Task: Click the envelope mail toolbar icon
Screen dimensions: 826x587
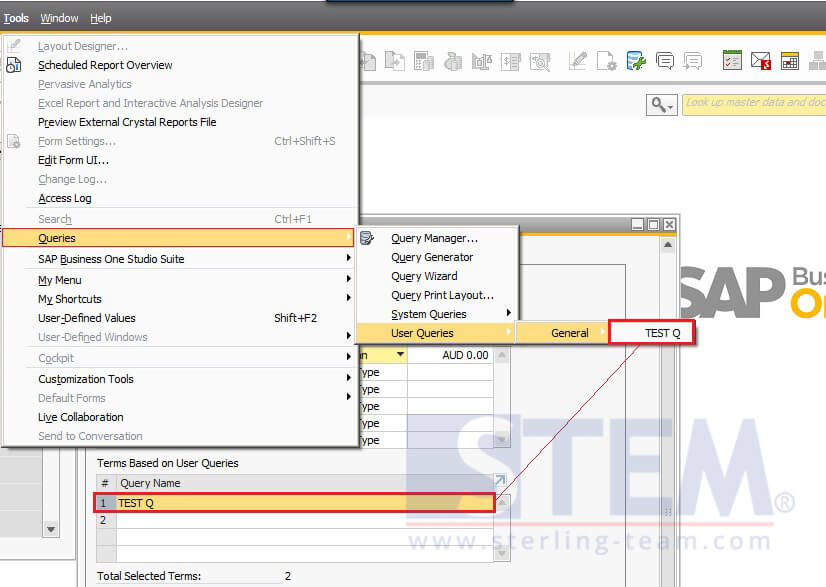Action: click(761, 61)
